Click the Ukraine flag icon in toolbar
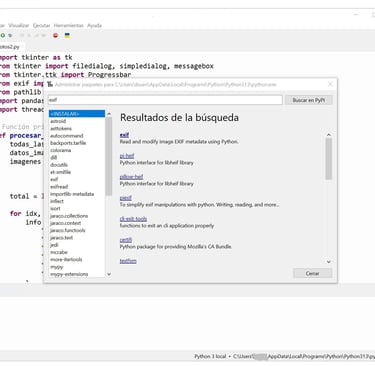375x366 pixels. click(x=67, y=35)
